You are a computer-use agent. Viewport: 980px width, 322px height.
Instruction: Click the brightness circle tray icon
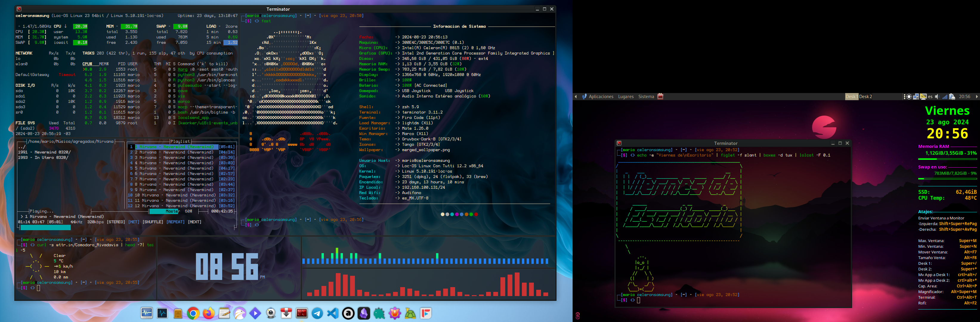909,97
